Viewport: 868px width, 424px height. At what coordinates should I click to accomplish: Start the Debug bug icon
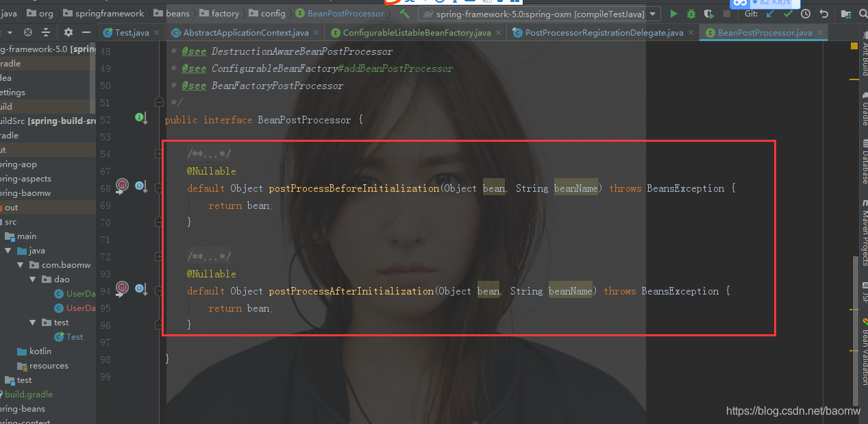pos(691,14)
